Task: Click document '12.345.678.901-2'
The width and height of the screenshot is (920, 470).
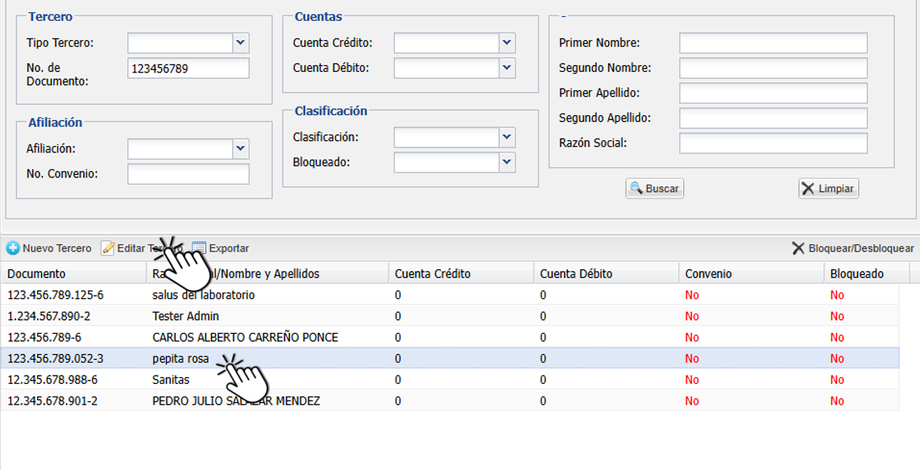Action: point(52,401)
